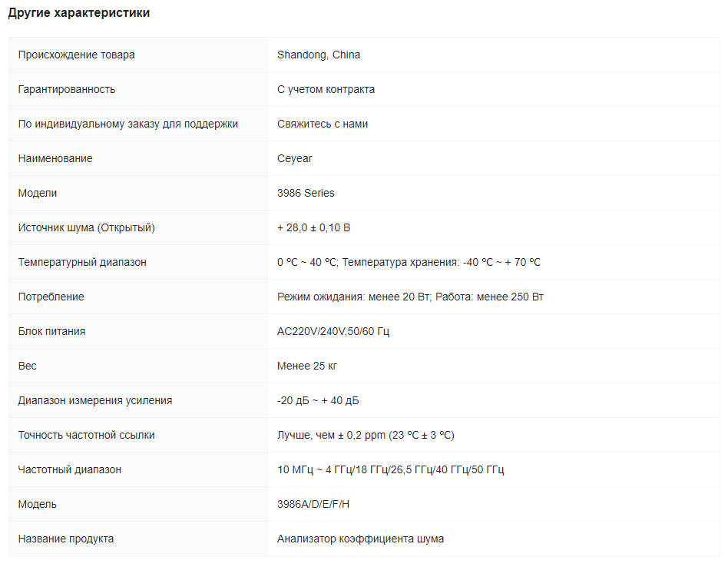Click the "Анализатор коэффициента шума" product name

coord(360,539)
